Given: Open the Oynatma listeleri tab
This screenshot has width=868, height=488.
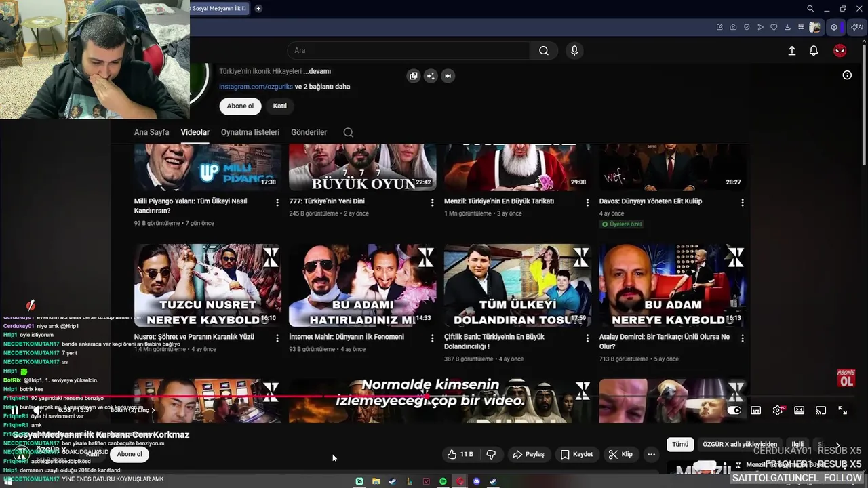Looking at the screenshot, I should [x=250, y=132].
